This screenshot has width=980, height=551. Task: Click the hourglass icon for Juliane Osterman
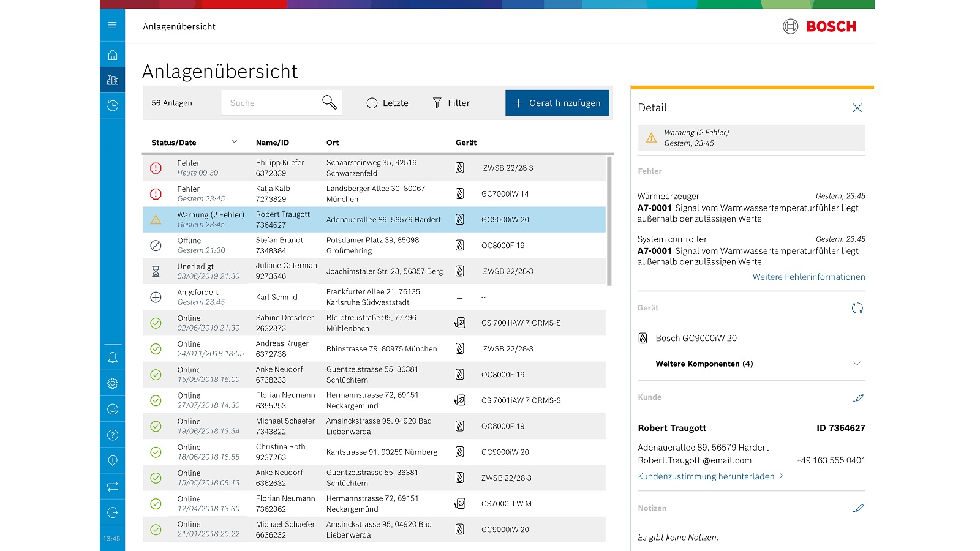(x=156, y=271)
